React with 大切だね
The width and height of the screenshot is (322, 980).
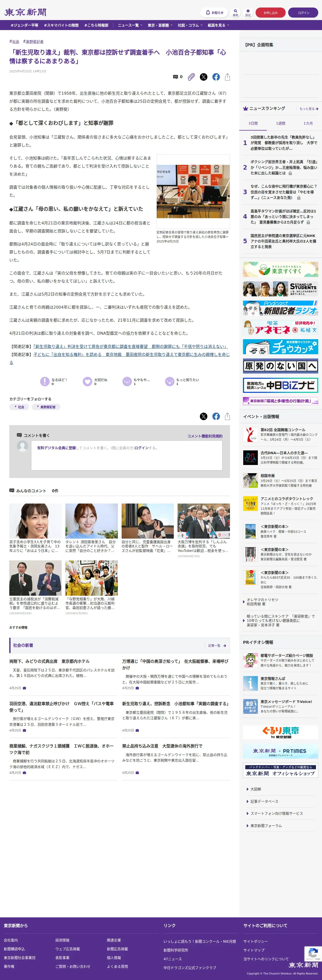pyautogui.click(x=88, y=381)
